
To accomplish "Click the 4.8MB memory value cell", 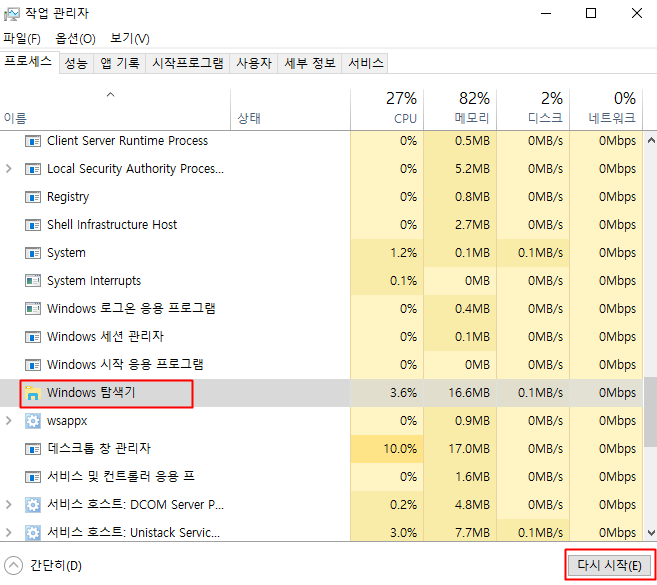I will pyautogui.click(x=460, y=505).
